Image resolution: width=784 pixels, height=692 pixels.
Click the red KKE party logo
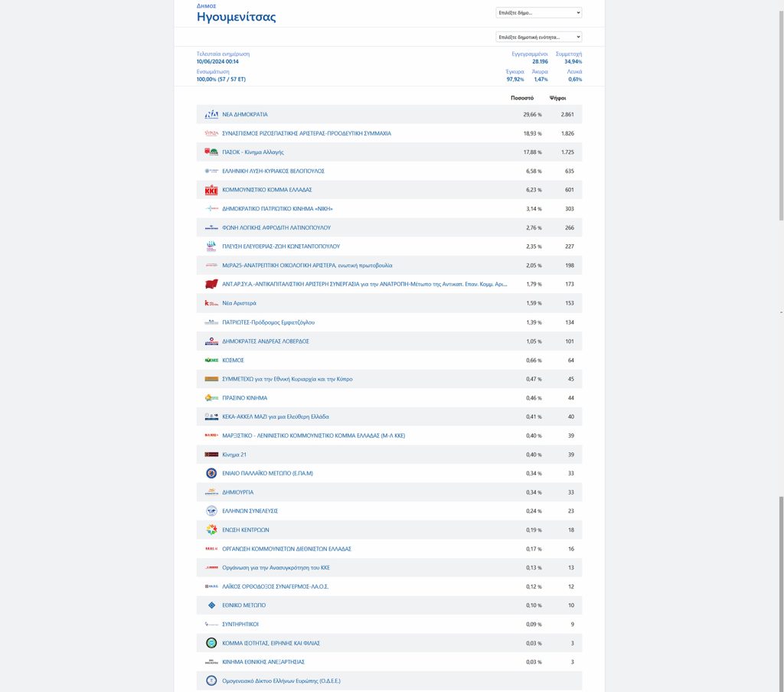coord(211,190)
